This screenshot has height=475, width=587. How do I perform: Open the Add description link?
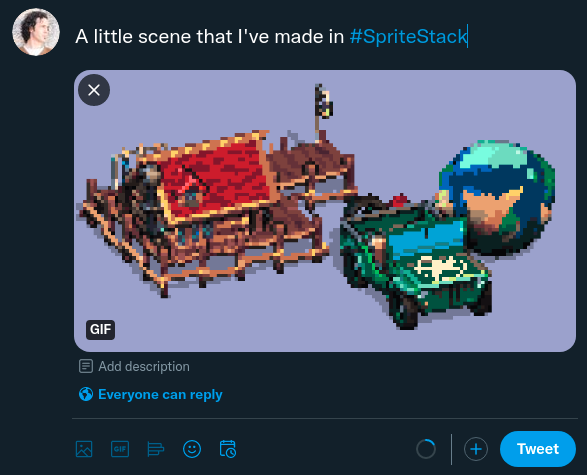tap(144, 366)
